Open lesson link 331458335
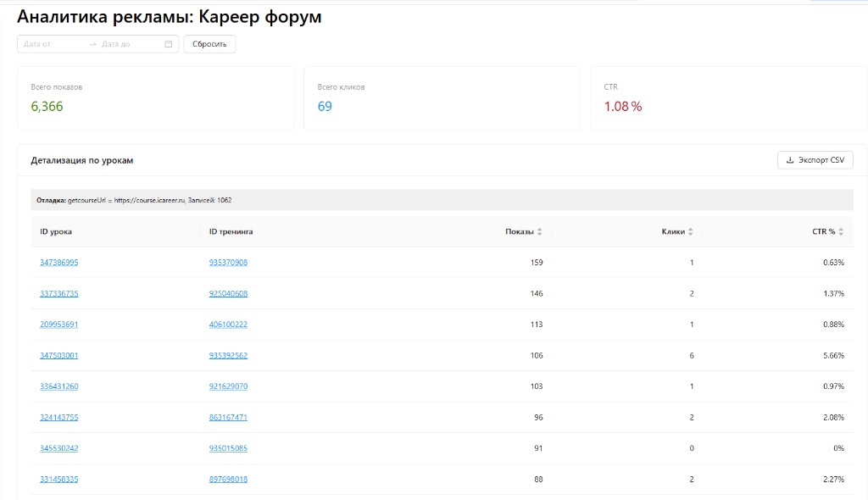Viewport: 868px width, 500px height. (59, 480)
